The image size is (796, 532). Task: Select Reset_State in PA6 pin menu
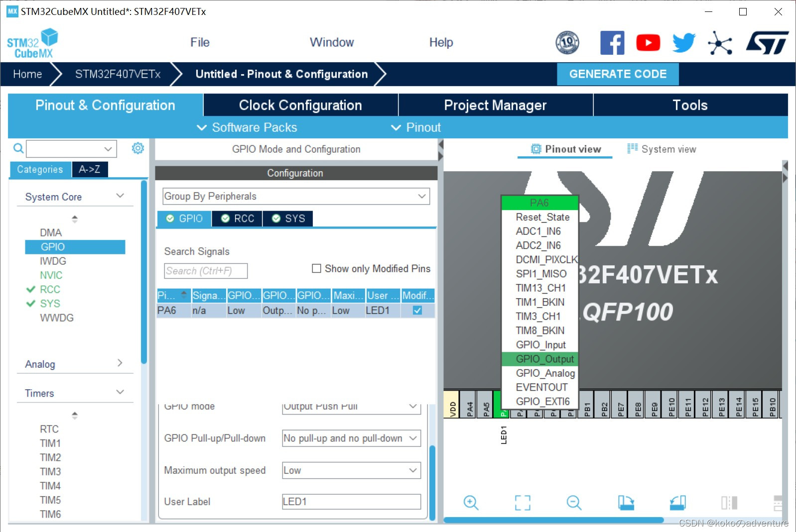click(x=540, y=217)
